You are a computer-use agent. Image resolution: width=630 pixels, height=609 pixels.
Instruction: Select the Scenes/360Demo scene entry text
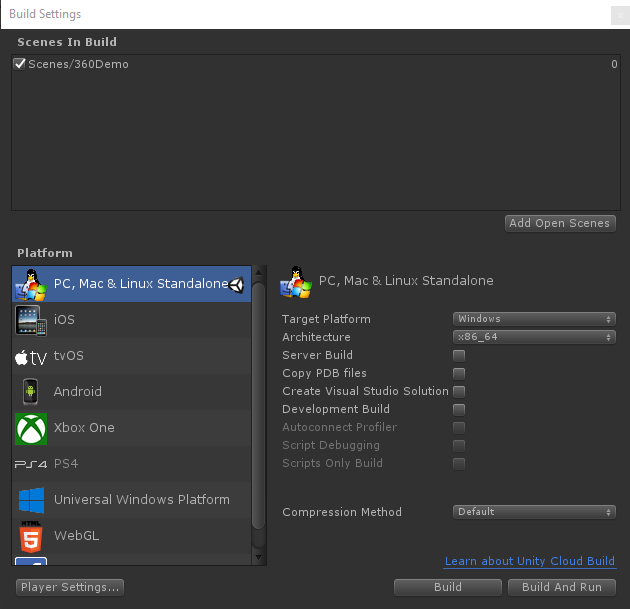[78, 64]
